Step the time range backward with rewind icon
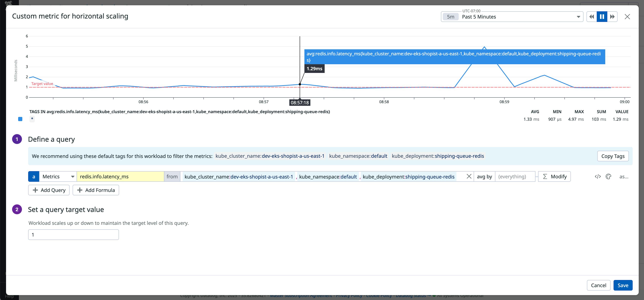Viewport: 644px width, 300px height. 592,16
